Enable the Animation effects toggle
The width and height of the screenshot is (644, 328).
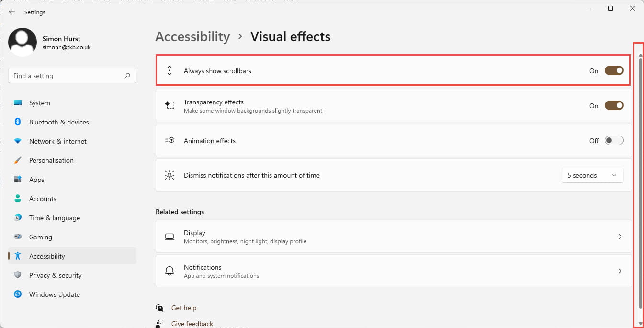[614, 141]
